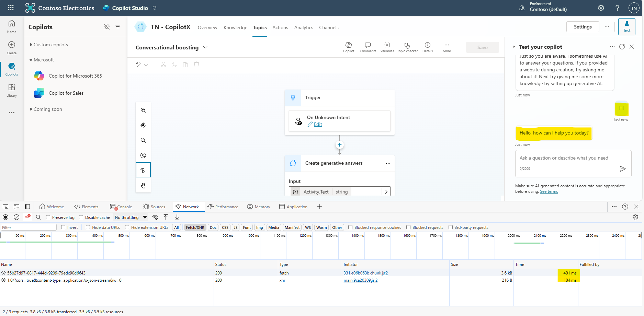Open the Variables pane
The height and width of the screenshot is (316, 644).
[387, 47]
